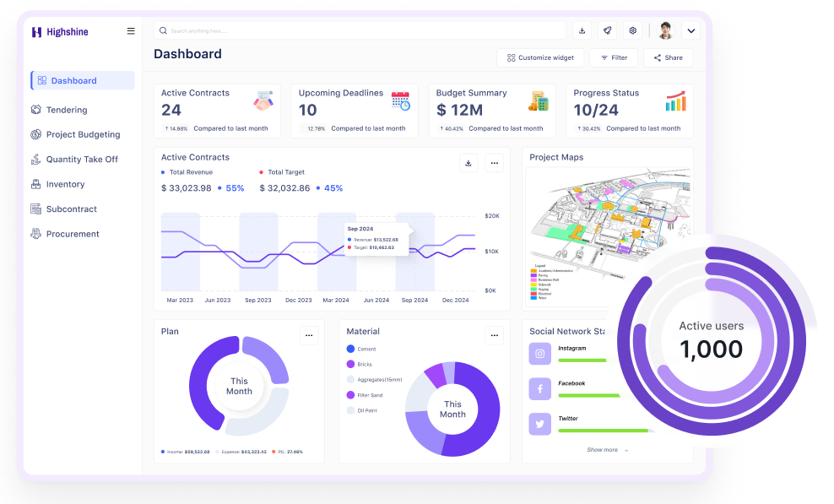Image resolution: width=834 pixels, height=504 pixels.
Task: Toggle the hamburger menu beside the Highshine logo
Action: click(x=131, y=31)
